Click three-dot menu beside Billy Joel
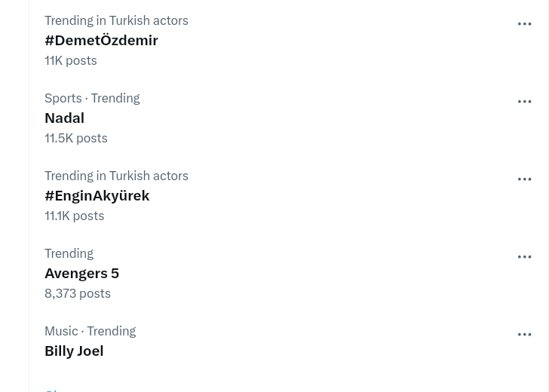549x392 pixels. click(524, 335)
